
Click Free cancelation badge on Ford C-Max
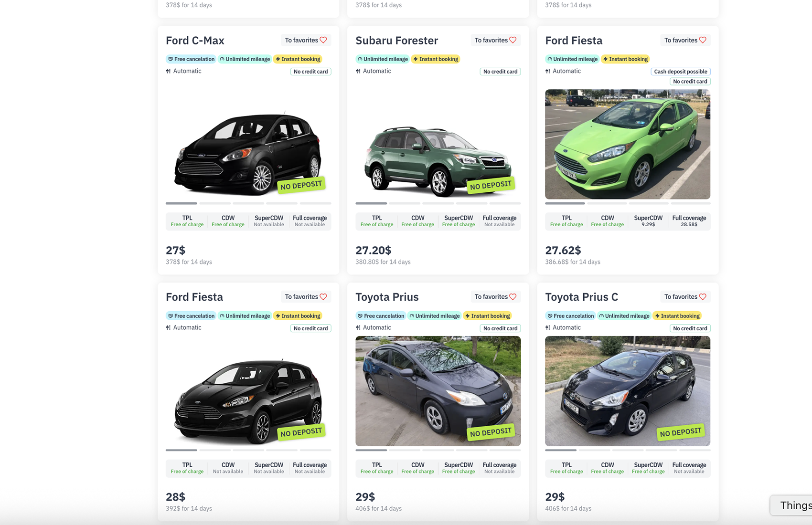(191, 59)
